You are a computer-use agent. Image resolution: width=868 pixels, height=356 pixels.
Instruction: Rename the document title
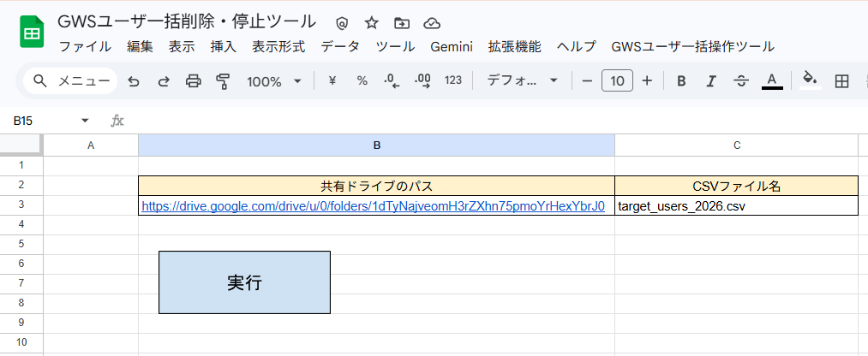[187, 21]
